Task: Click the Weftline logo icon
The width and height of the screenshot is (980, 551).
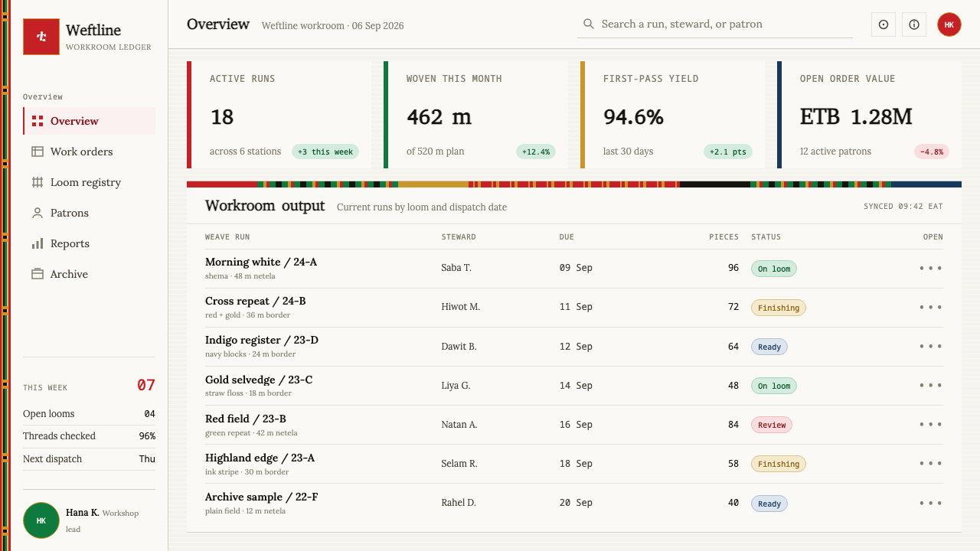Action: [x=41, y=37]
